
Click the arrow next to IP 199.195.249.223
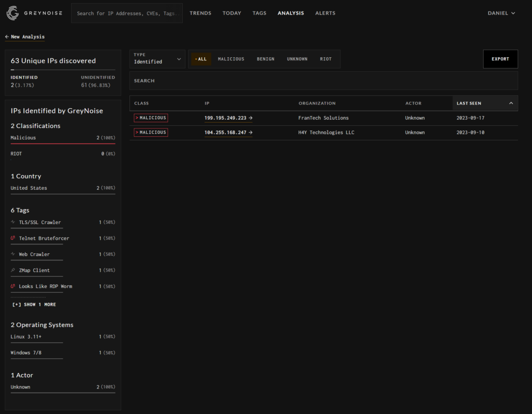[250, 118]
